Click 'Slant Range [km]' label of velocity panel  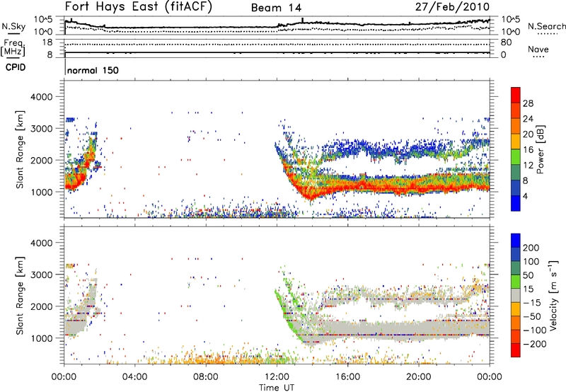click(20, 296)
